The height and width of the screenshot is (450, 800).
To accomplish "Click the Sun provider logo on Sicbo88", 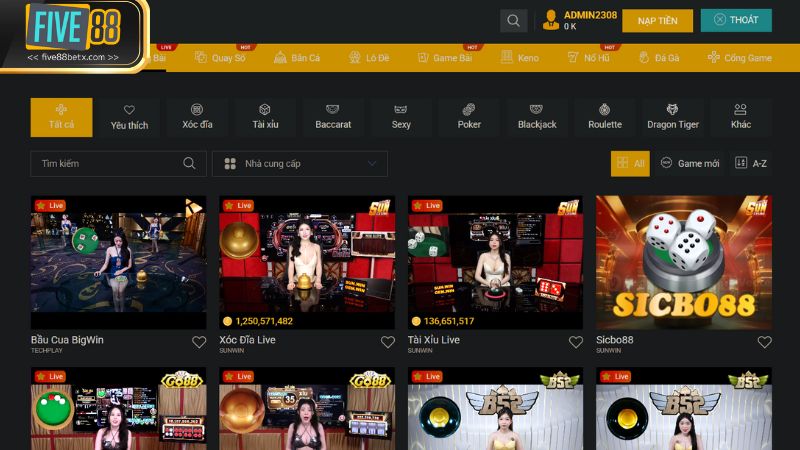I will point(757,207).
